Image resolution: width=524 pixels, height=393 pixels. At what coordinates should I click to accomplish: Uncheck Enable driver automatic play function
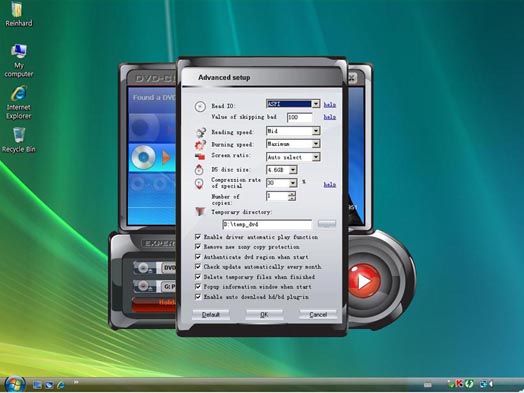pyautogui.click(x=198, y=237)
